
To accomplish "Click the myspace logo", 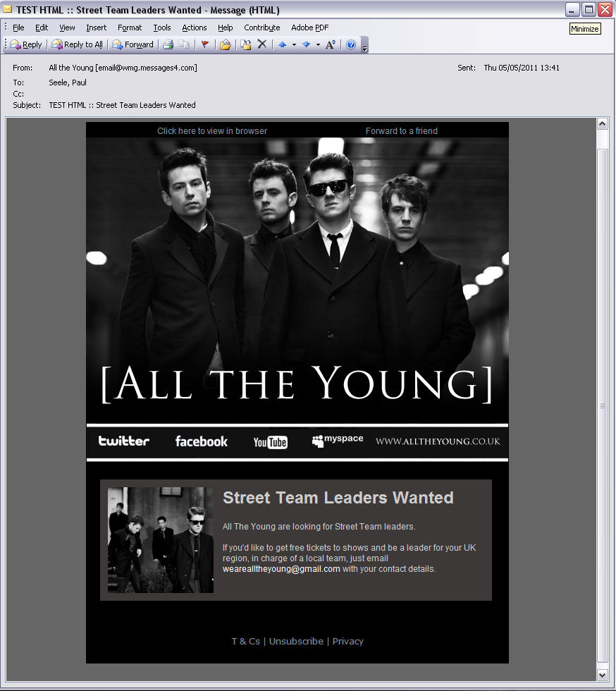I will click(x=338, y=440).
